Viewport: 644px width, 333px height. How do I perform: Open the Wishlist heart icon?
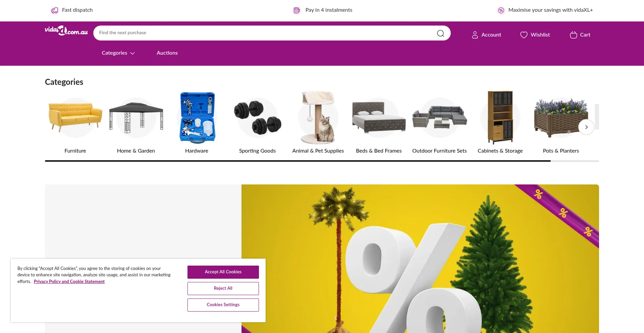[x=524, y=35]
